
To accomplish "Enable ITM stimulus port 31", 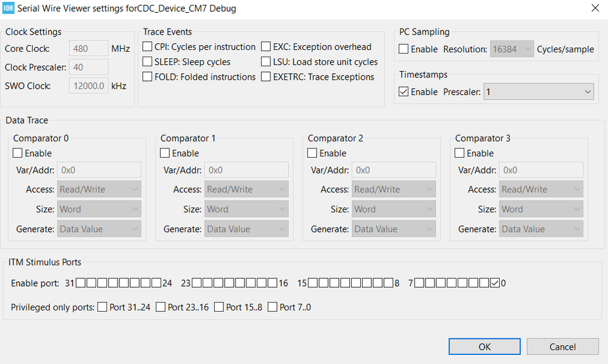I will point(81,283).
